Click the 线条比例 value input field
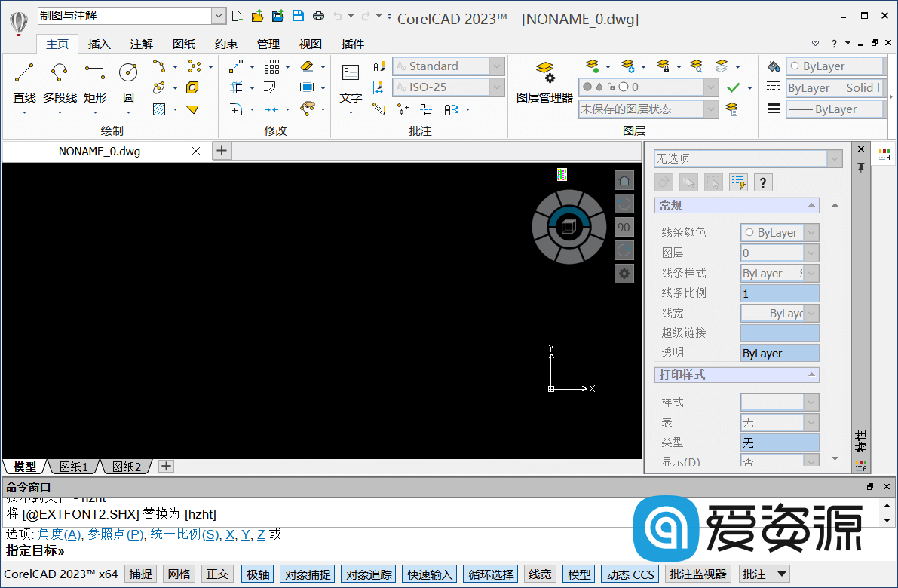This screenshot has width=898, height=588. point(780,292)
